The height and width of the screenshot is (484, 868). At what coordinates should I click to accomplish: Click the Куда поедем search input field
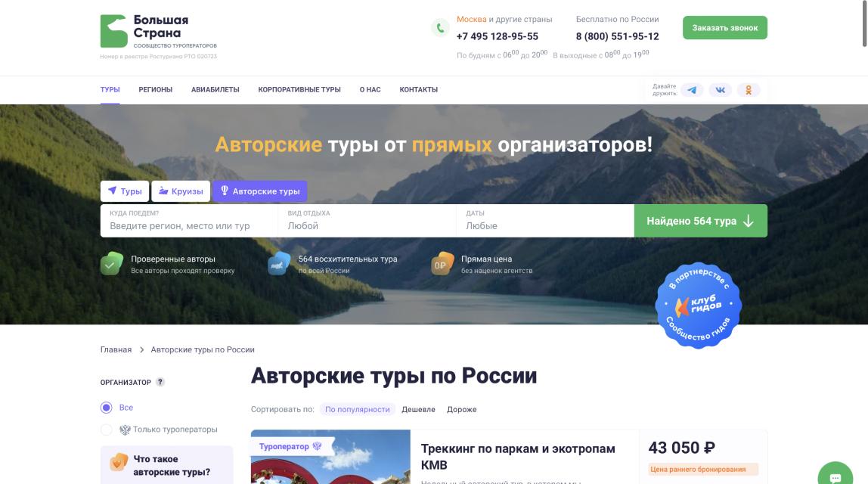pyautogui.click(x=189, y=221)
